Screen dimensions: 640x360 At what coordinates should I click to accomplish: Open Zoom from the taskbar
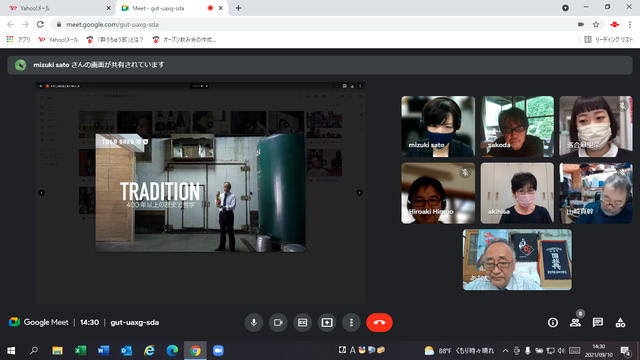(218, 351)
